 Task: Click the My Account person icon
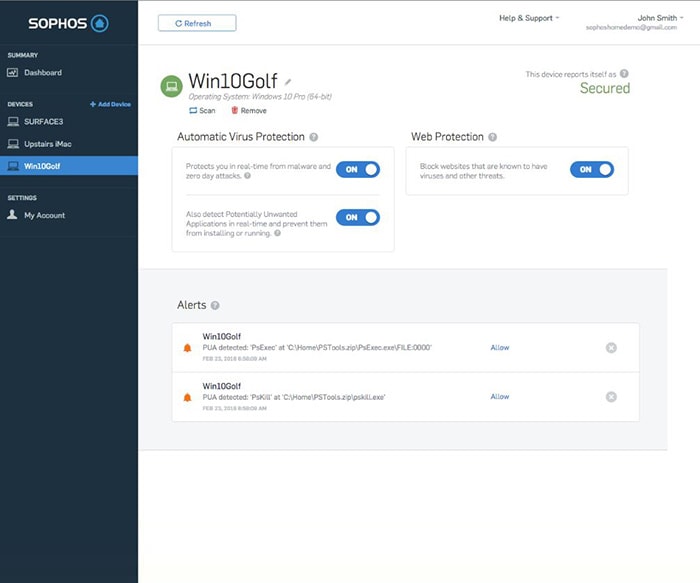pos(12,215)
